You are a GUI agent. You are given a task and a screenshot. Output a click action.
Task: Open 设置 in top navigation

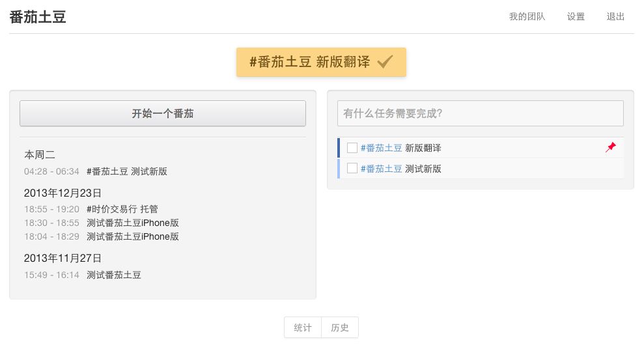tap(576, 17)
